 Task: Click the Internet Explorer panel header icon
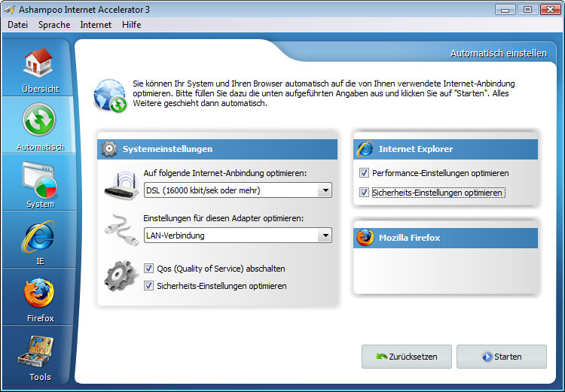(x=365, y=149)
